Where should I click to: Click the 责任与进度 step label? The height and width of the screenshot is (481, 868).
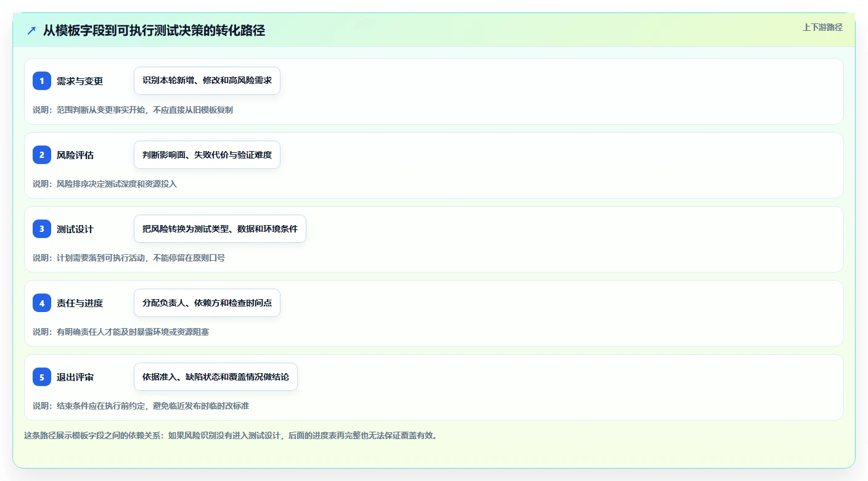pos(80,303)
